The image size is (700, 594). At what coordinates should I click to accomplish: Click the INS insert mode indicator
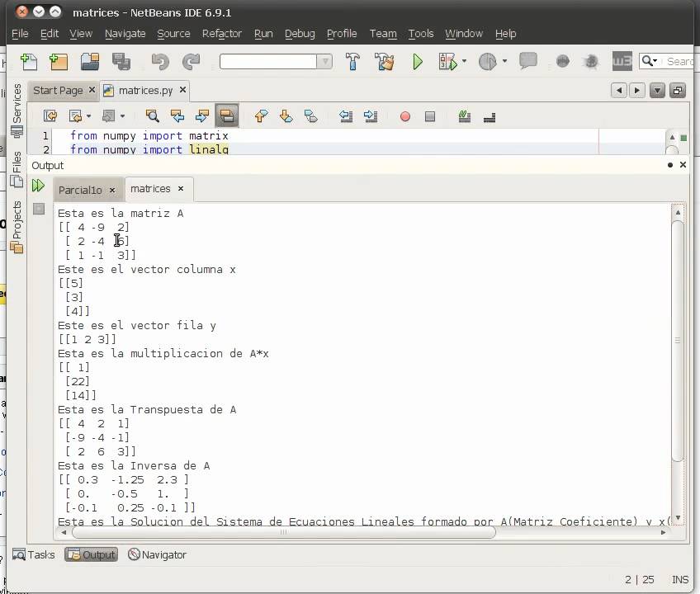click(680, 579)
